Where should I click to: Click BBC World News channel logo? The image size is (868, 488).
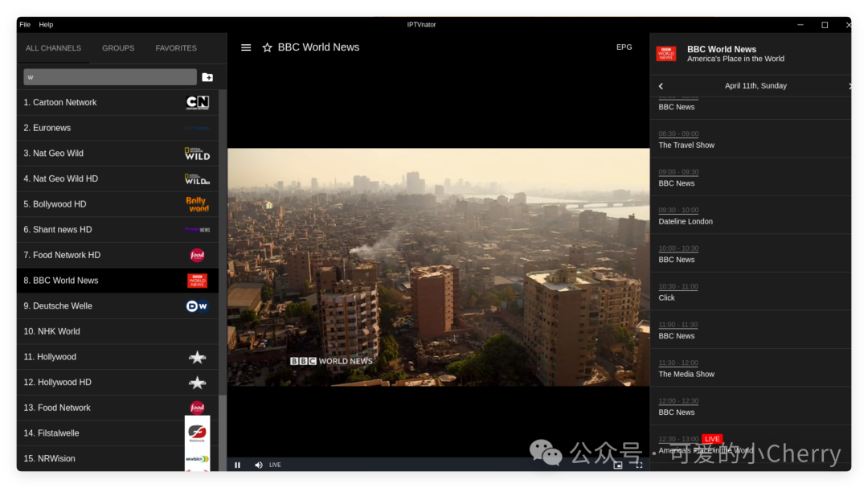pos(197,281)
